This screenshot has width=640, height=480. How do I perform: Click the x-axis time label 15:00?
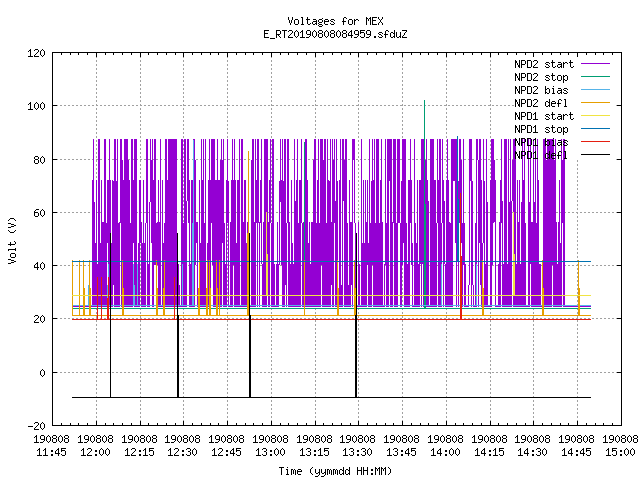click(620, 453)
